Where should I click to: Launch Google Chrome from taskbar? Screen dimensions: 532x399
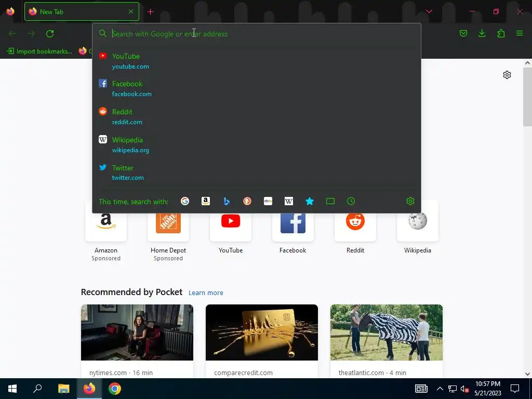click(x=115, y=389)
